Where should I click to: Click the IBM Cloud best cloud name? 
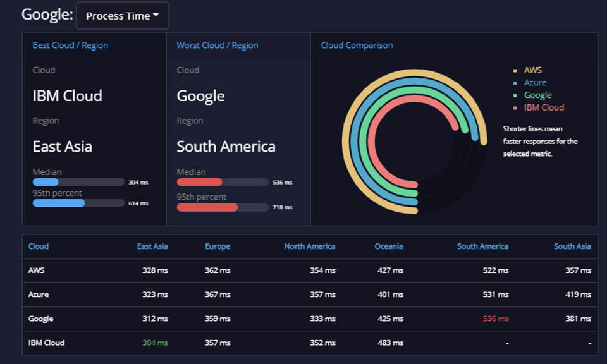click(x=68, y=96)
